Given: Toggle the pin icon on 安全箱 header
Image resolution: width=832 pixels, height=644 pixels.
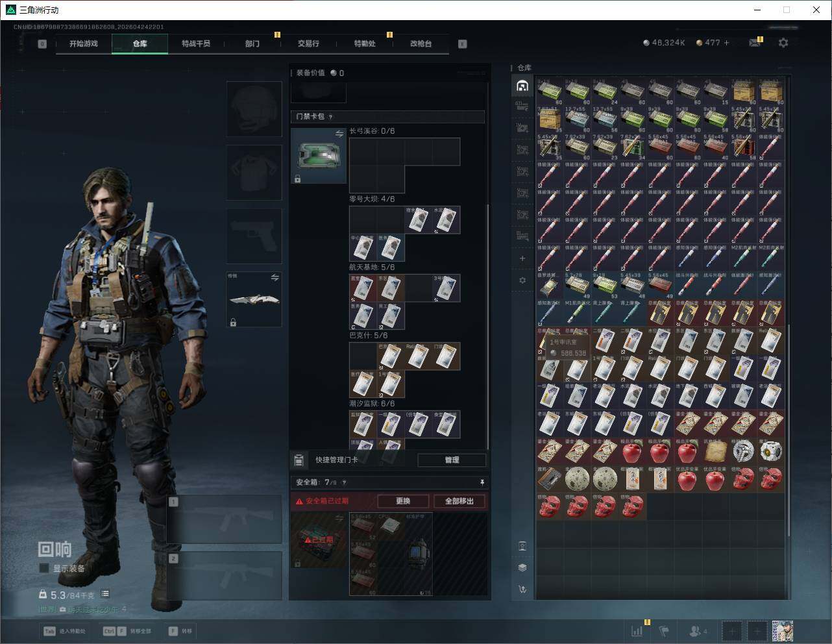Looking at the screenshot, I should [x=482, y=482].
